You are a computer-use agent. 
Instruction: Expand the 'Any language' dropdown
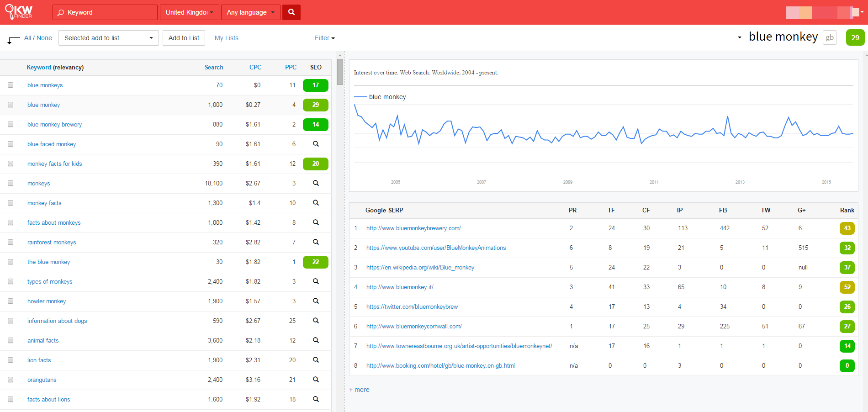click(x=250, y=12)
